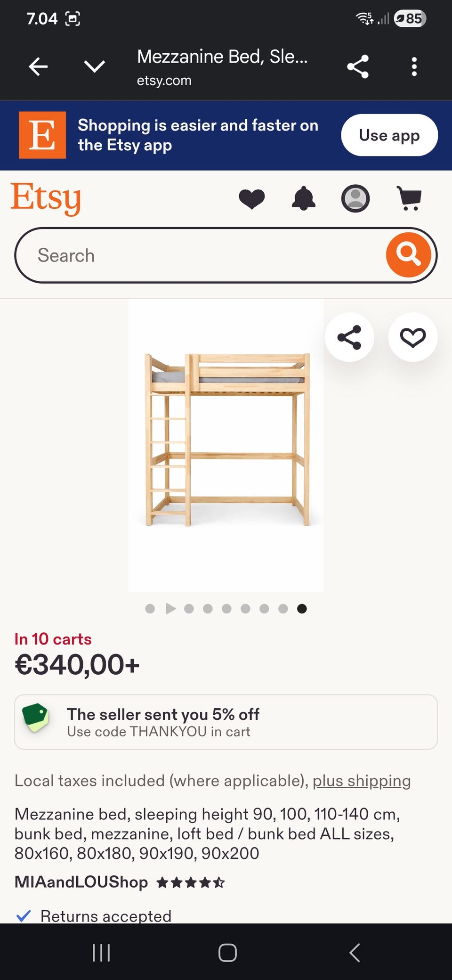Share this listing via floating button

[349, 337]
